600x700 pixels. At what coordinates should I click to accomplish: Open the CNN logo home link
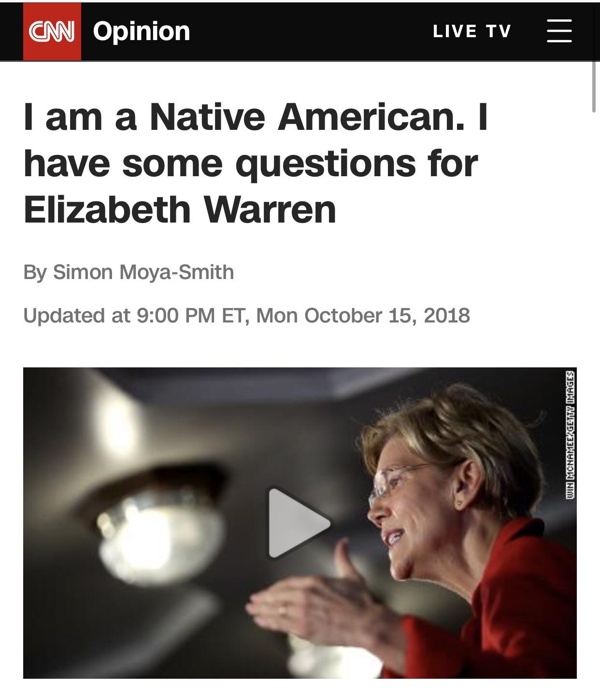52,31
